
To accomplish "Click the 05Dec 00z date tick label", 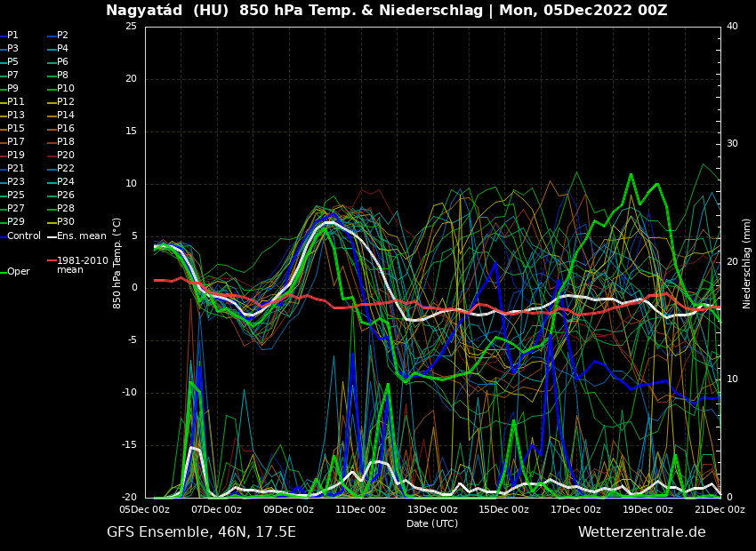I will click(144, 510).
